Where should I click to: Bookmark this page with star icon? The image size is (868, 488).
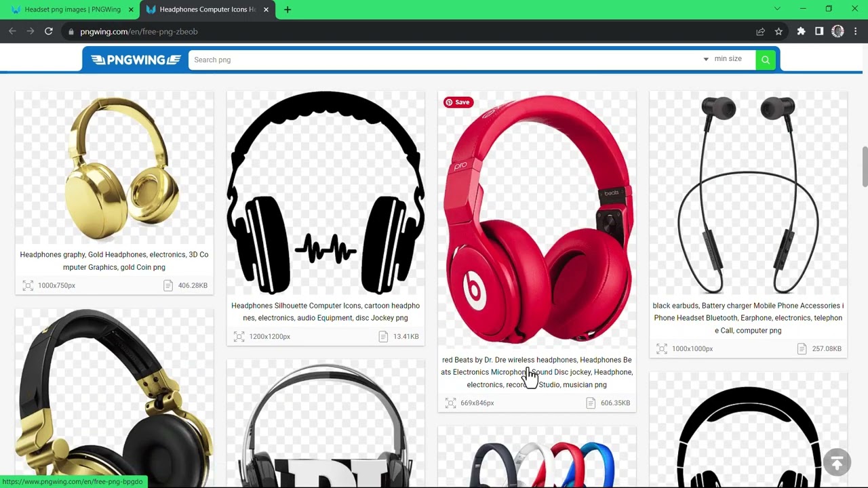click(778, 31)
